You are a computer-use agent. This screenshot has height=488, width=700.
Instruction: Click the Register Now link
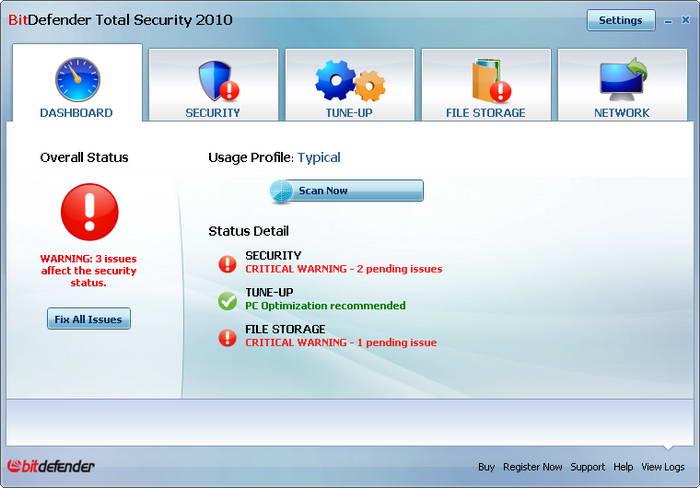(x=533, y=467)
